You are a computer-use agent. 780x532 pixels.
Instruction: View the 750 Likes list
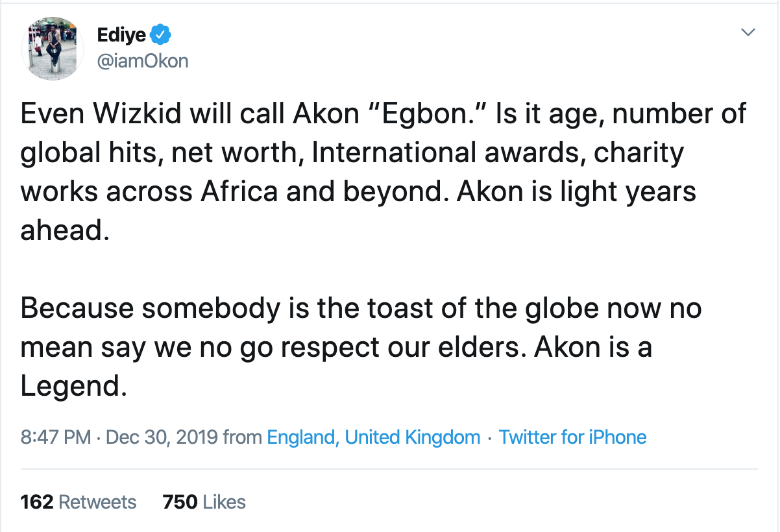point(204,502)
